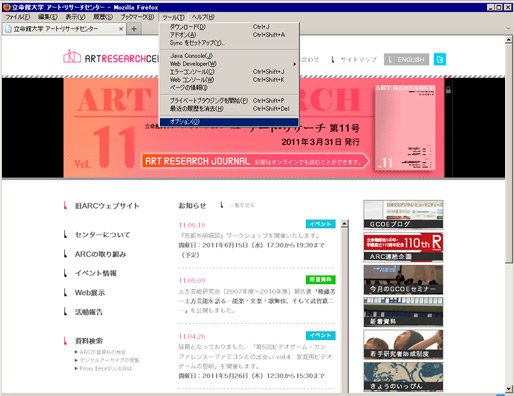Open the 今月のGCOEセミナー thumbnail
The image size is (514, 396).
click(x=403, y=280)
